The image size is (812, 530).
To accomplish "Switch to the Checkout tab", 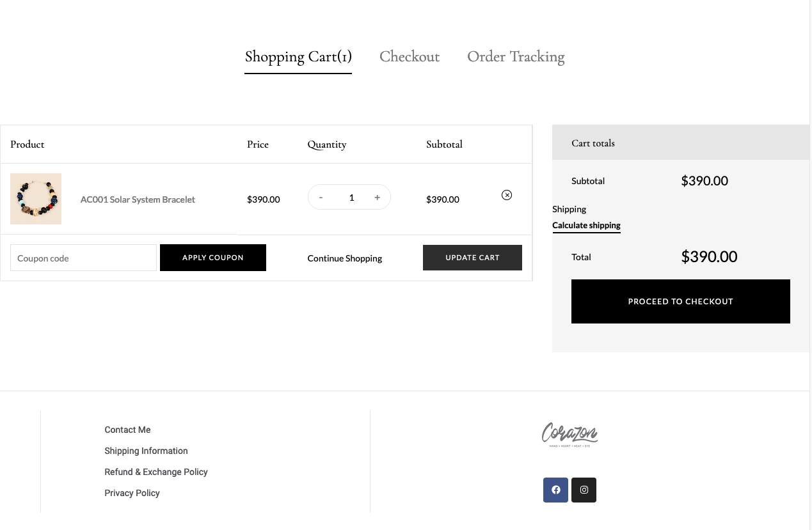I will [410, 57].
